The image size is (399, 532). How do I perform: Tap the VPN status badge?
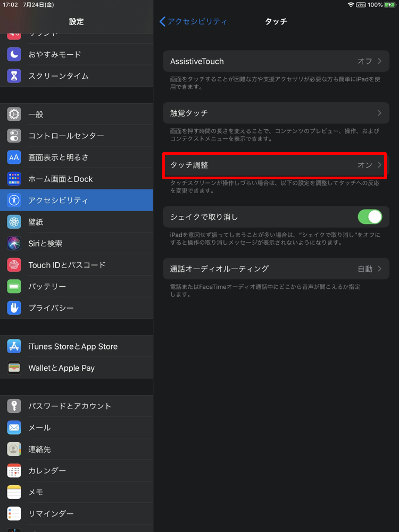[361, 5]
